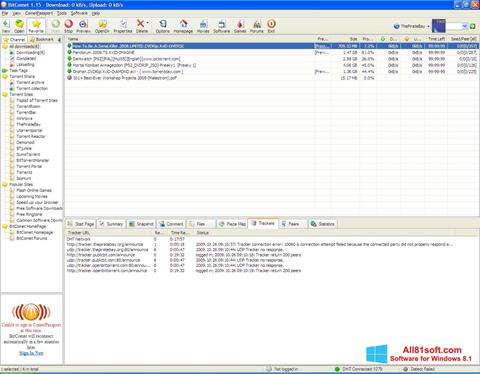
Task: Select the Pandorum torrent row
Action: point(272,53)
